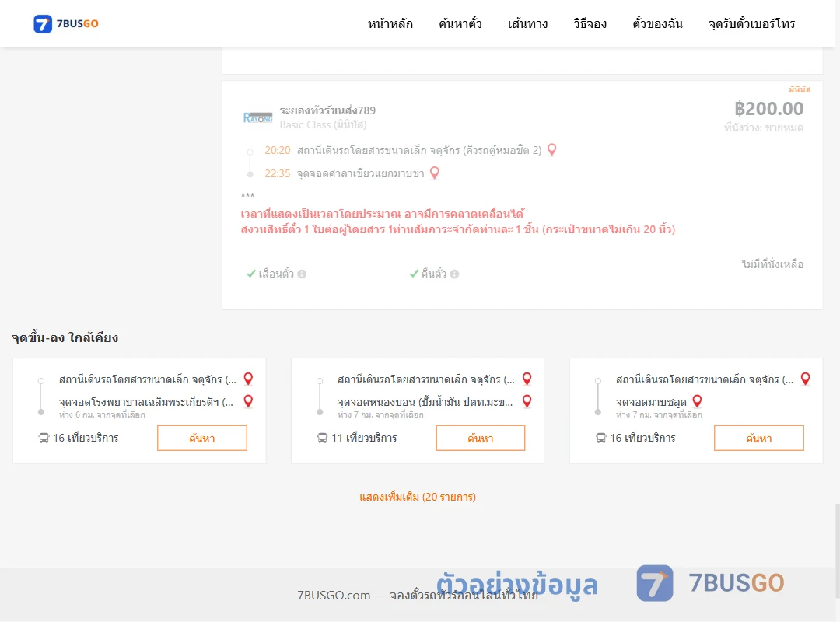Screen dimensions: 840x622
Task: Click the ไม่มีที่นั่งเหลือ label
Action: [772, 264]
